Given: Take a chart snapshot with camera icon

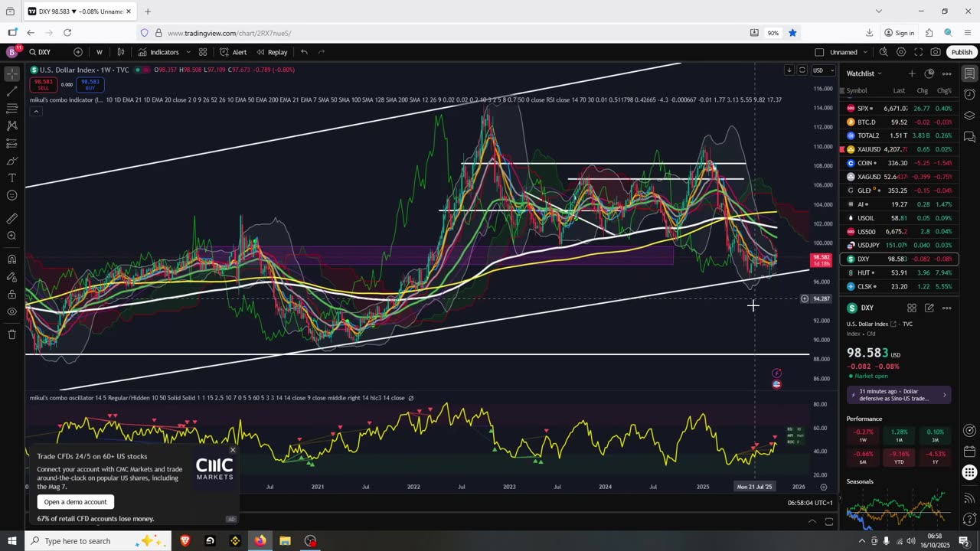Looking at the screenshot, I should (936, 52).
